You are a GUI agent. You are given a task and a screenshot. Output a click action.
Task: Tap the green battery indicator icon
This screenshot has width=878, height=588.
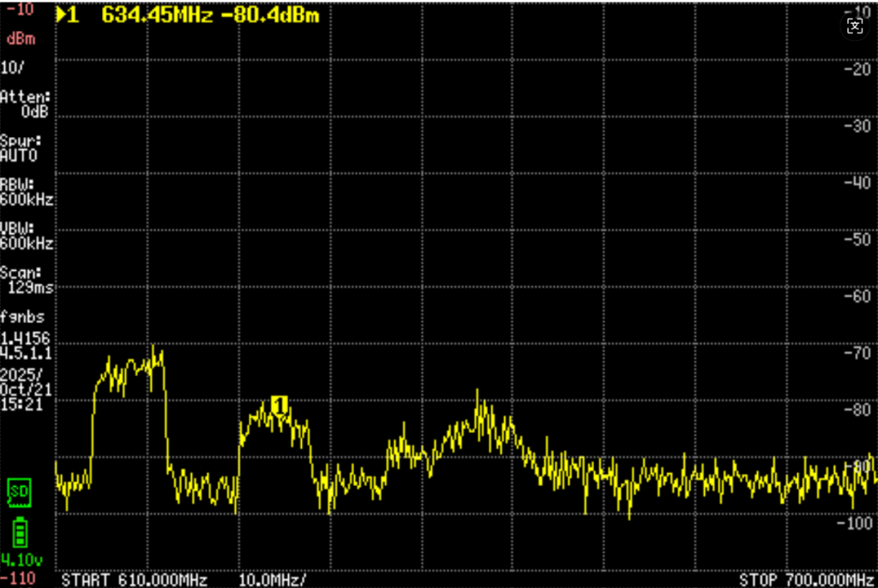(18, 534)
